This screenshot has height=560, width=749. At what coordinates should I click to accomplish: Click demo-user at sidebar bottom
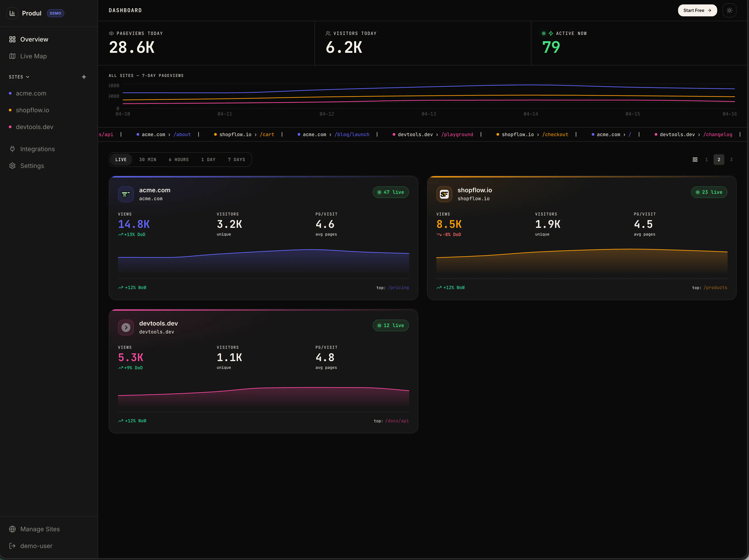(36, 546)
